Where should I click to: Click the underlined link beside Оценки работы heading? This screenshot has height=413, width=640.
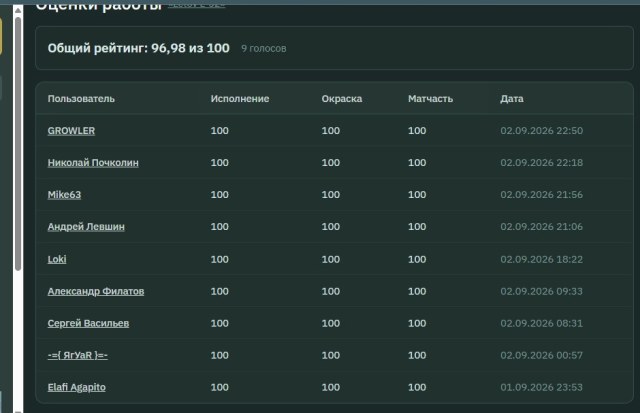[196, 5]
